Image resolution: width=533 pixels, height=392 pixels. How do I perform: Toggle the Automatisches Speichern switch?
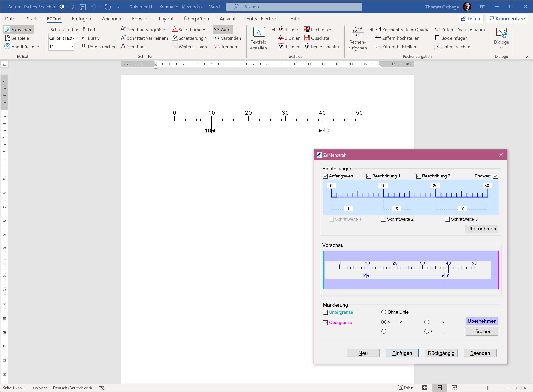[x=67, y=7]
